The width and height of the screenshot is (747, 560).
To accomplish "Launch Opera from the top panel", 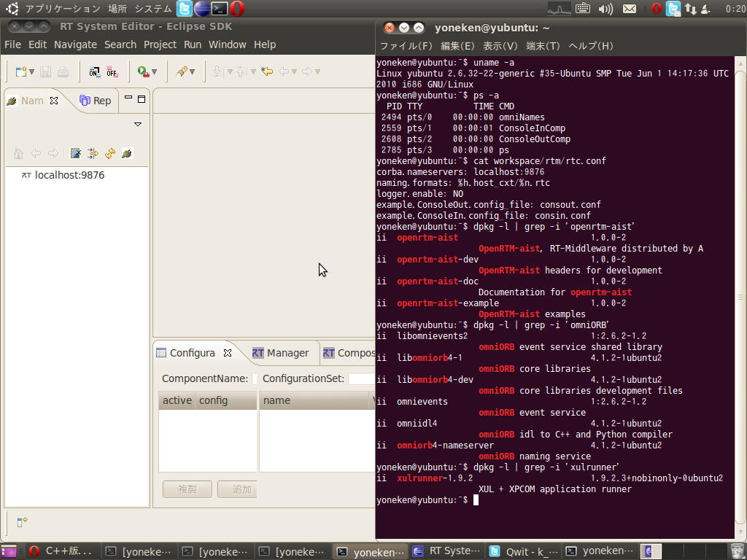I will (x=237, y=9).
